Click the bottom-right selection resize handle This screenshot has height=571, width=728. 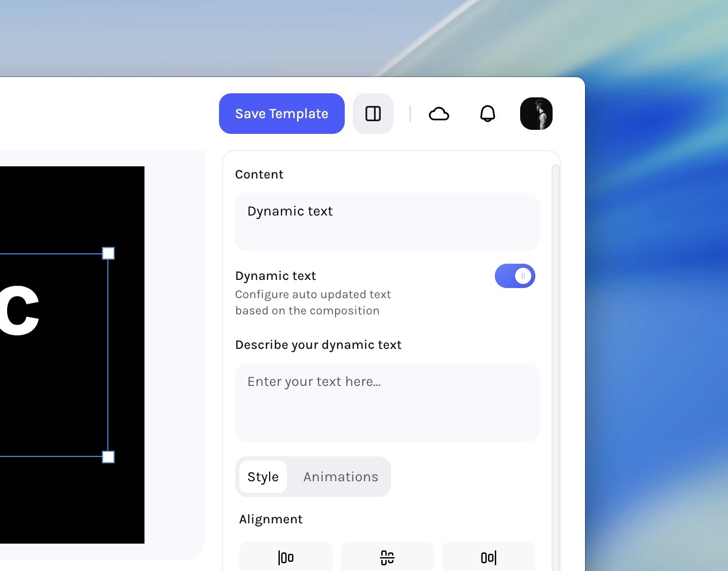[x=108, y=457]
